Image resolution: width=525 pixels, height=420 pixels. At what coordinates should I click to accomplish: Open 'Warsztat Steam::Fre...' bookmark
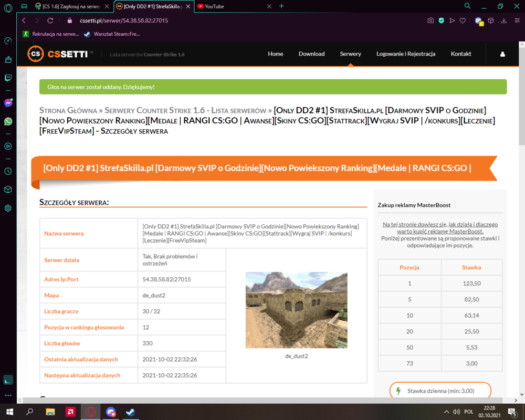click(x=112, y=34)
